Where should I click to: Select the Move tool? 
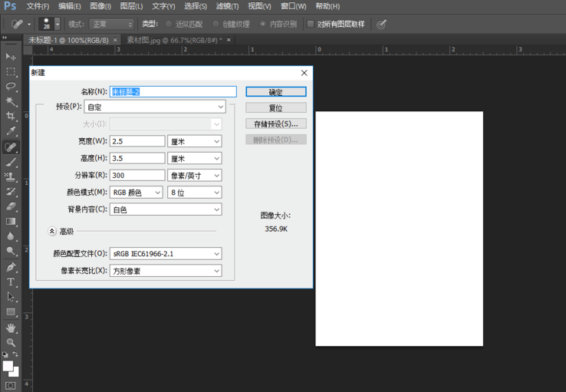(x=11, y=57)
